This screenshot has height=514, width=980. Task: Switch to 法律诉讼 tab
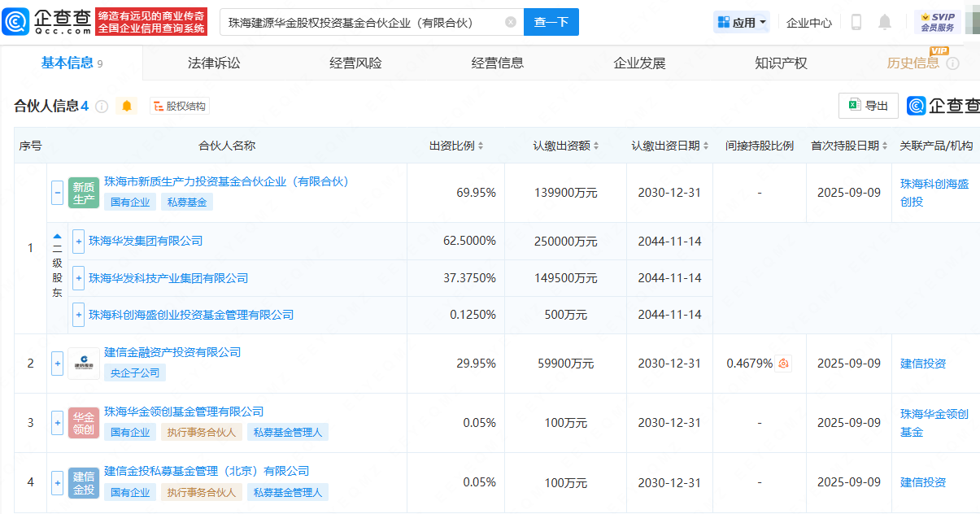pyautogui.click(x=214, y=63)
